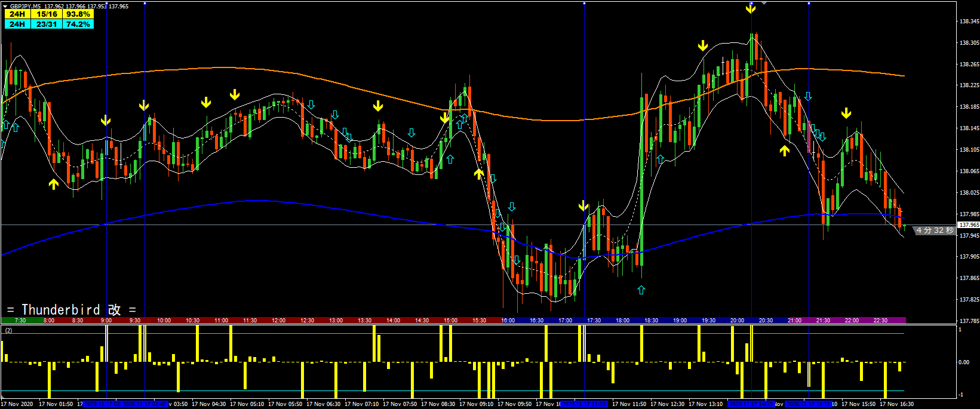Click the triangle beside the GBPJPY,M5 title
Viewport: 980px width, 409px height.
[x=5, y=6]
